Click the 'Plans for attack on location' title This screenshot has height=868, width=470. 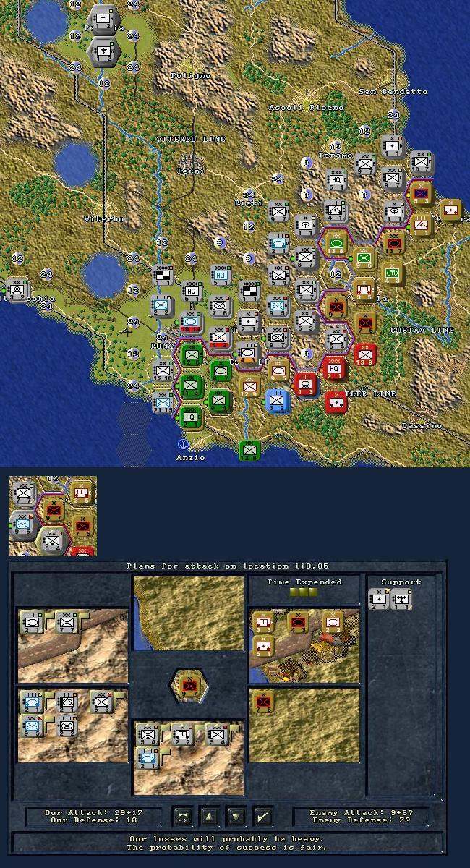click(x=227, y=566)
